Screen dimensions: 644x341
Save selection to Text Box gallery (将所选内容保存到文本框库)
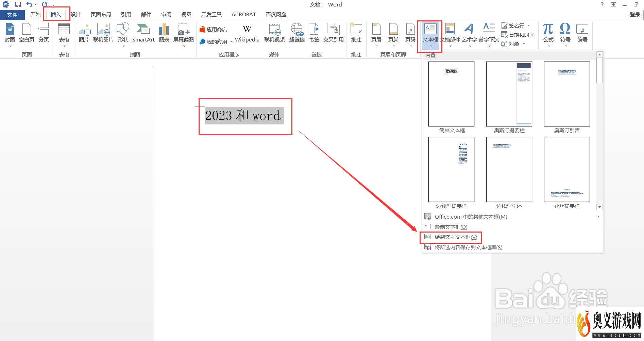(512, 247)
